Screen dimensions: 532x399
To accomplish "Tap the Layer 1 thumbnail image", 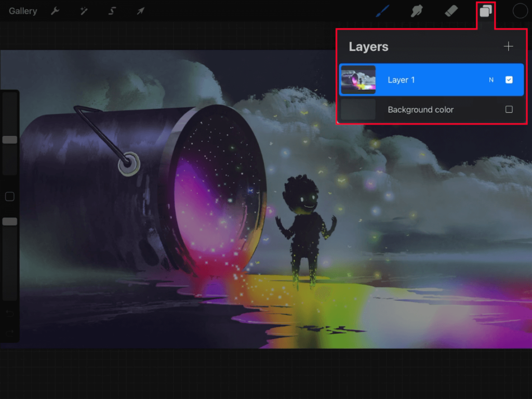I will (358, 79).
